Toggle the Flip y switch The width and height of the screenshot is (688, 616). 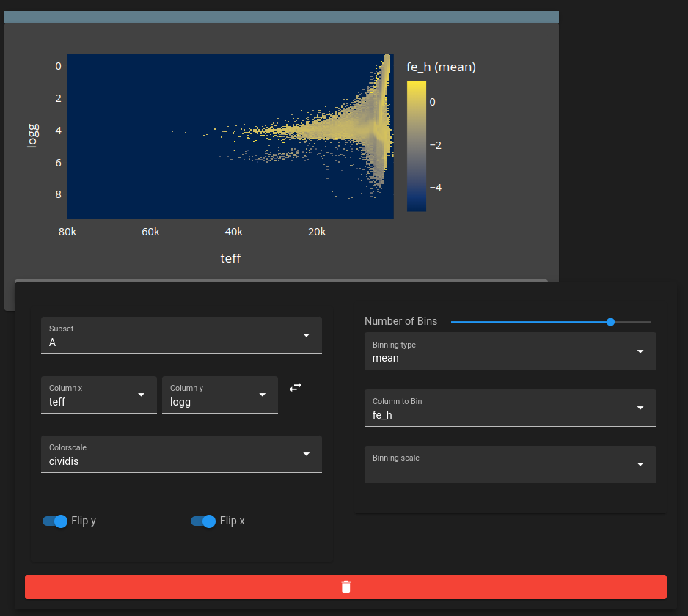coord(55,521)
